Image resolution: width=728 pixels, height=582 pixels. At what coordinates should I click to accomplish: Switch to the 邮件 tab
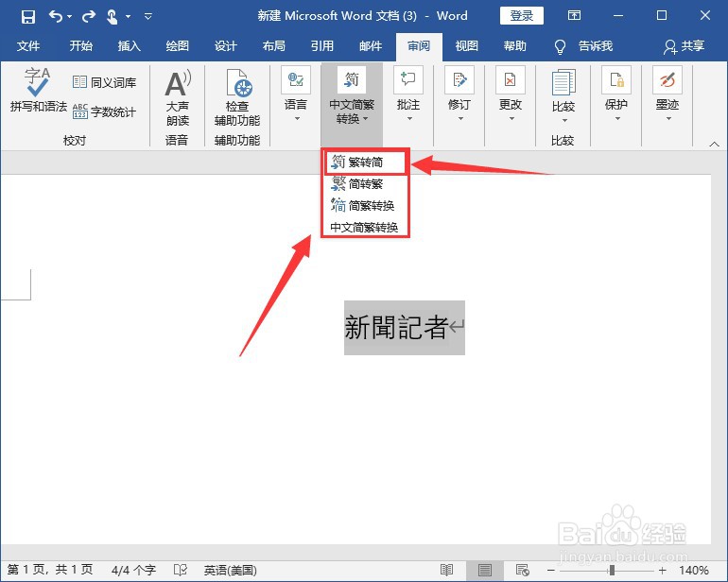[371, 46]
